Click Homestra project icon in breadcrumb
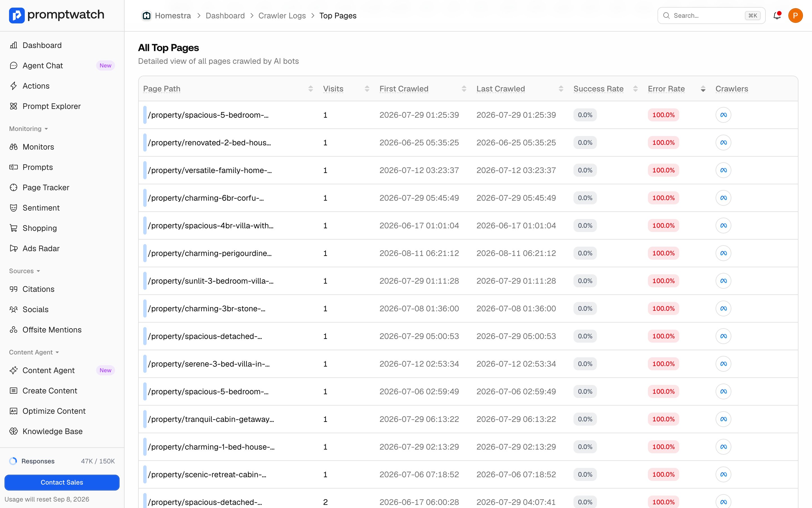Image resolution: width=812 pixels, height=508 pixels. pyautogui.click(x=146, y=16)
